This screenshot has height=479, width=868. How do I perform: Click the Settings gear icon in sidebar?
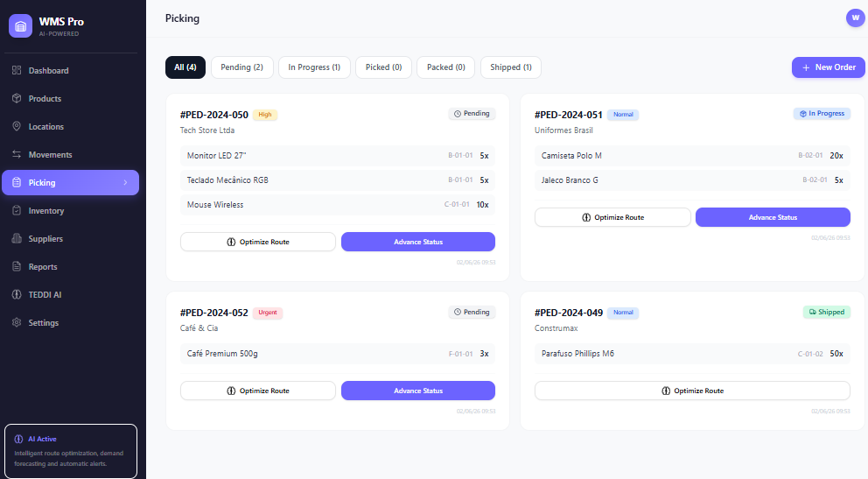[x=17, y=322]
